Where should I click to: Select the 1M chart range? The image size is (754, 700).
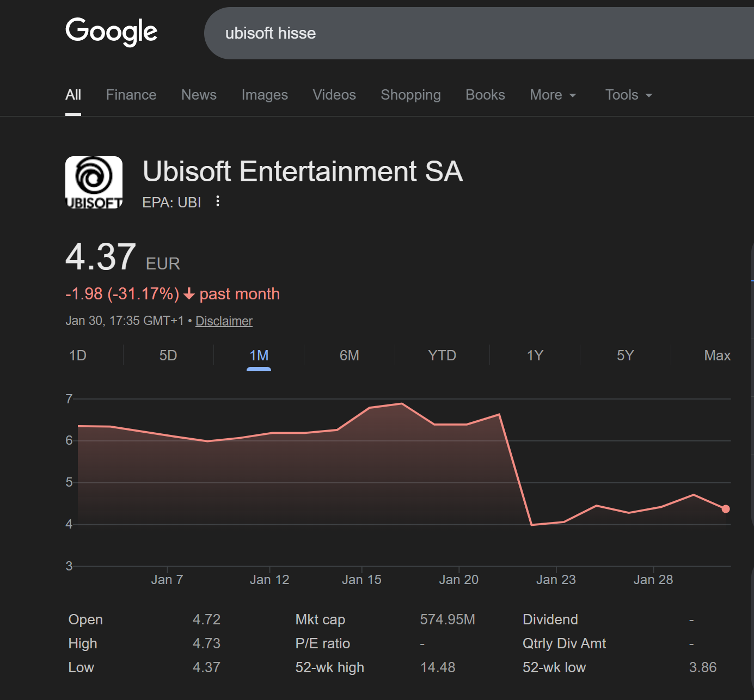(x=259, y=355)
